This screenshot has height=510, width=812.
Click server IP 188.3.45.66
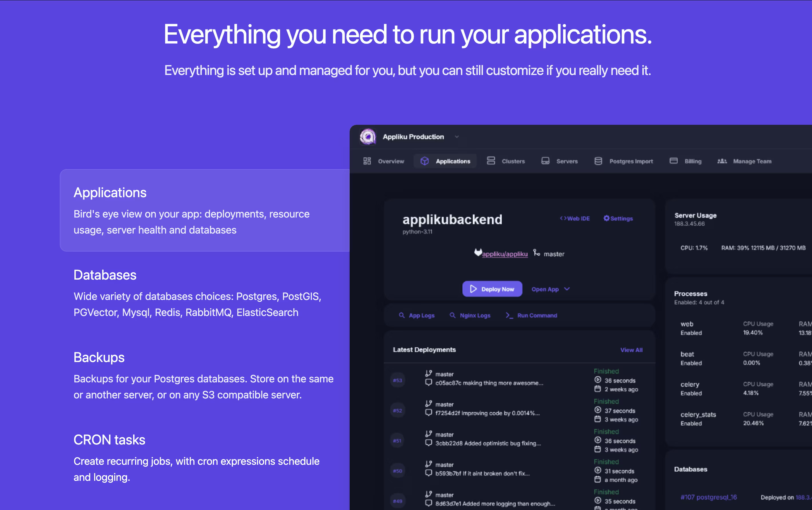pos(689,224)
